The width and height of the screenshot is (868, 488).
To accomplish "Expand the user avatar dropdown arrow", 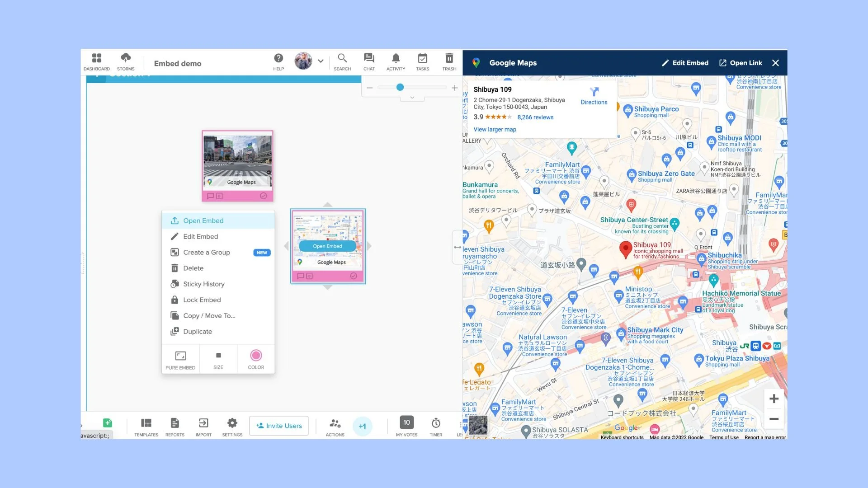I will click(321, 61).
